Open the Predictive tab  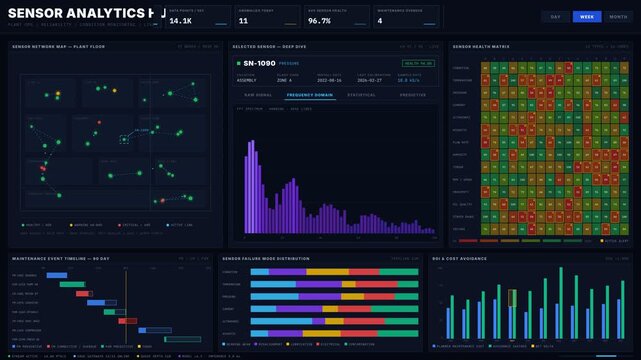point(412,95)
